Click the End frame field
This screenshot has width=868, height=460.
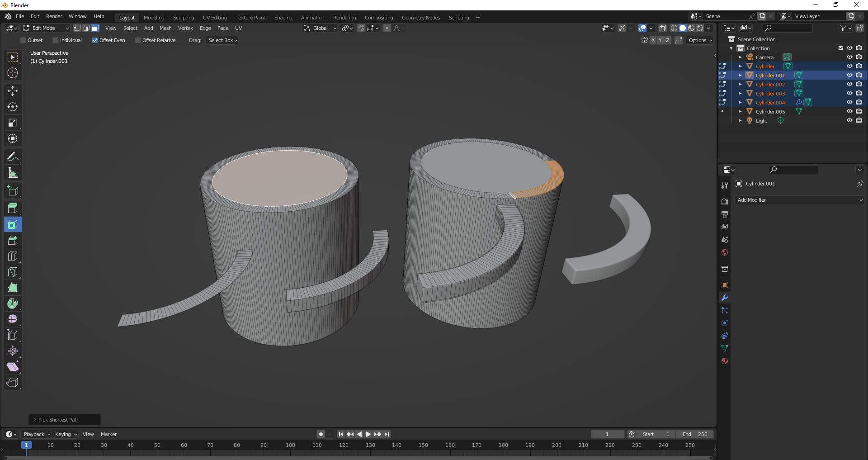coord(695,434)
